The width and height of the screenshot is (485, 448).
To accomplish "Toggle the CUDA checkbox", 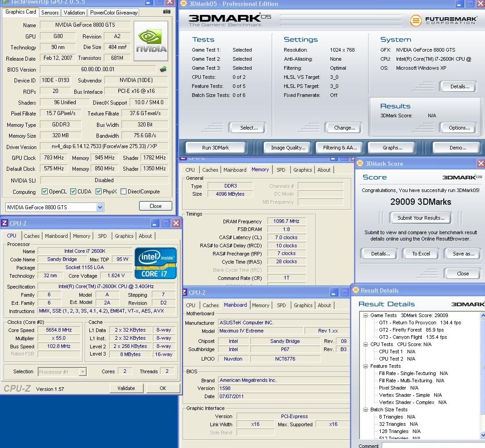I will click(73, 191).
